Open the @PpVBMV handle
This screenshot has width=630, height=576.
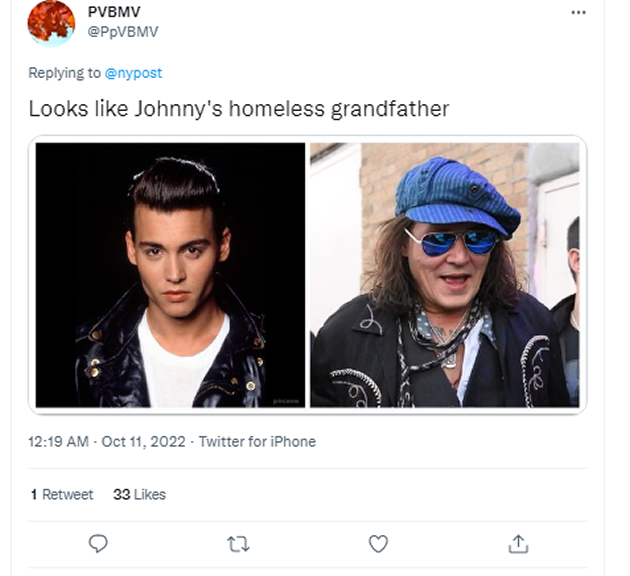[x=123, y=32]
